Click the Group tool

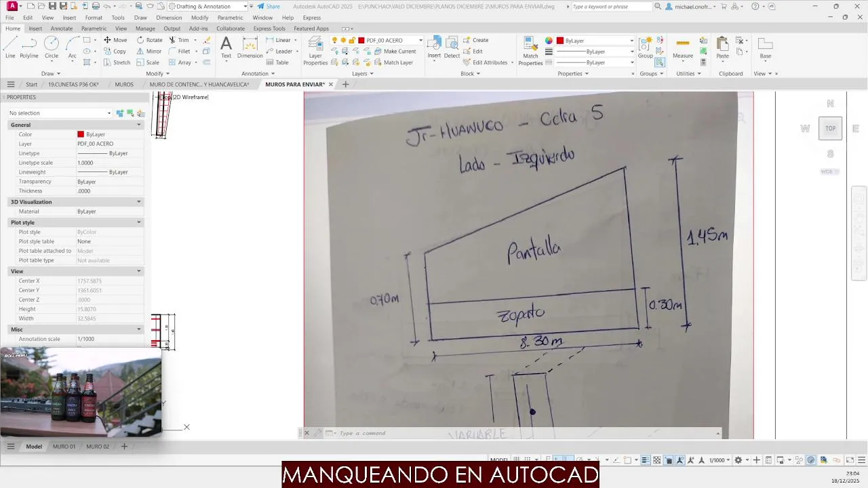pos(646,47)
